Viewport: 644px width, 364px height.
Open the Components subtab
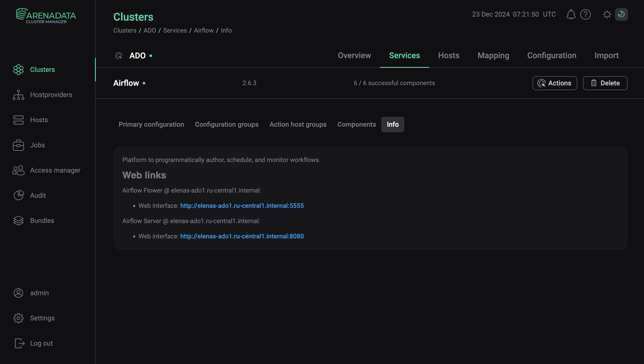[x=356, y=124]
